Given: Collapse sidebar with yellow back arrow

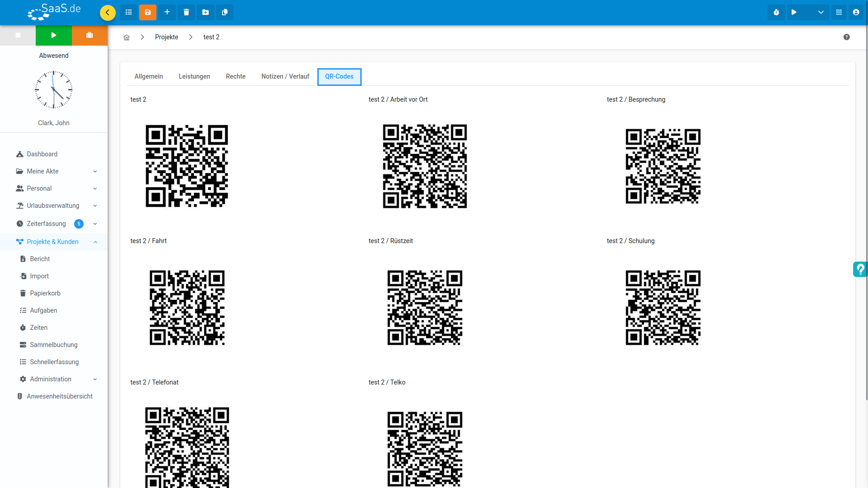Looking at the screenshot, I should point(108,12).
